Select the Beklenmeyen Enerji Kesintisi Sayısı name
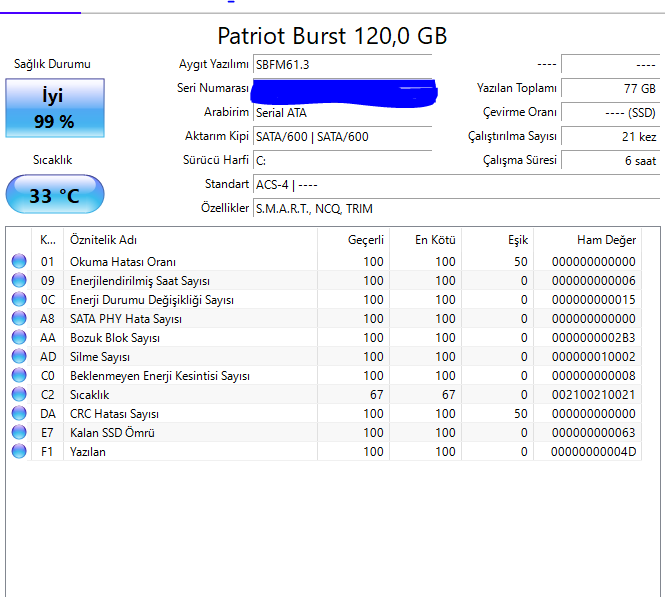The image size is (665, 597). pos(159,376)
